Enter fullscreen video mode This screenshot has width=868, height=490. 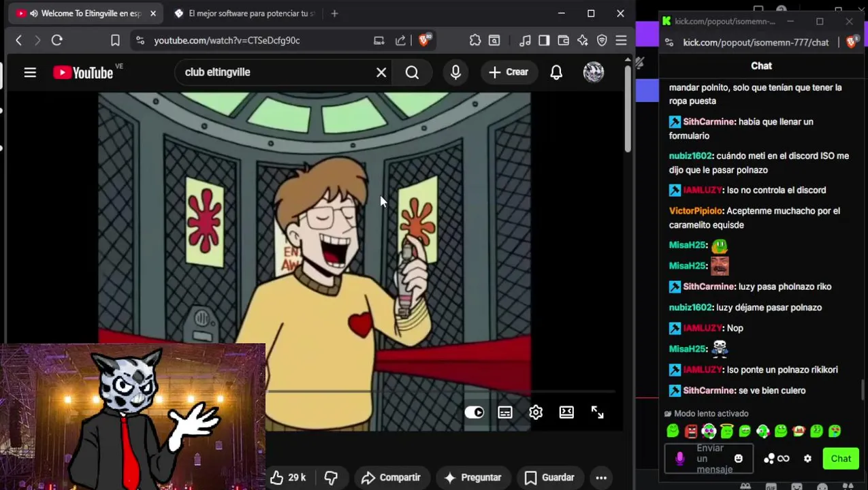[597, 412]
